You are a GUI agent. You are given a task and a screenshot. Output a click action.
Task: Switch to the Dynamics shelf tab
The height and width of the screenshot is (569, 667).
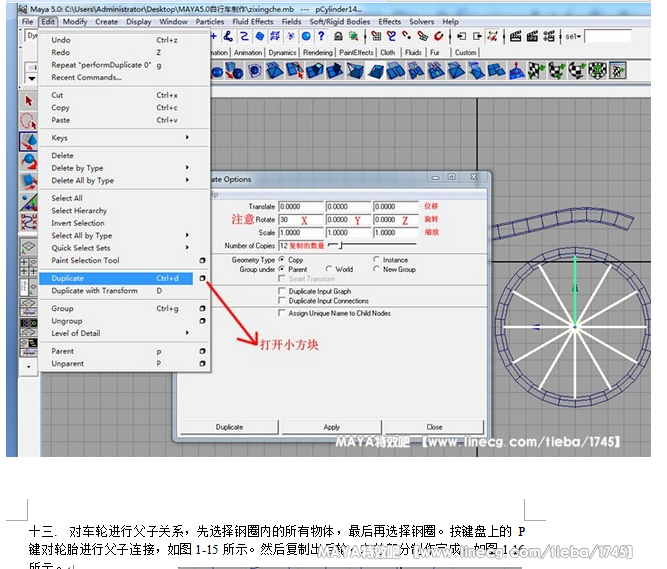(x=282, y=52)
